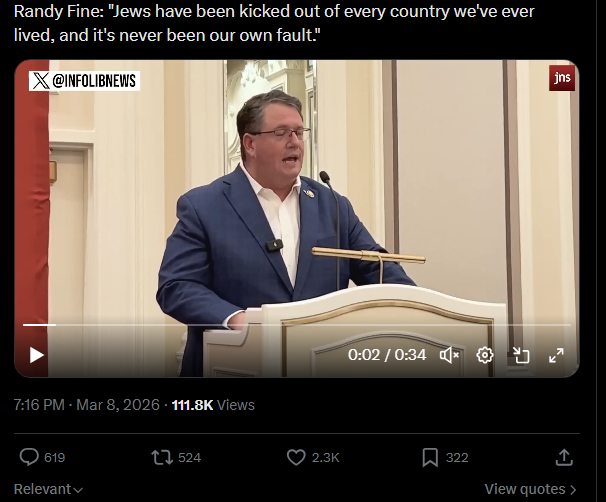Open the reply comment icon
Screen dimensions: 606x502
[29, 457]
